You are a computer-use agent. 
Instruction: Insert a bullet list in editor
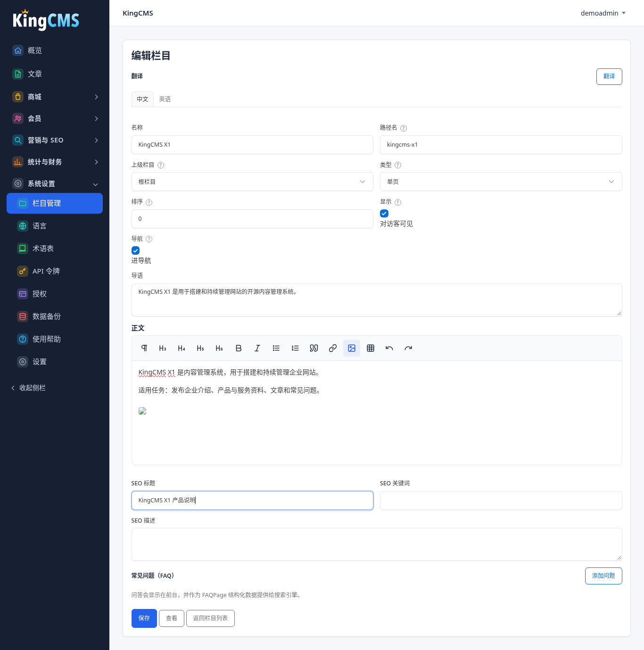click(x=276, y=348)
